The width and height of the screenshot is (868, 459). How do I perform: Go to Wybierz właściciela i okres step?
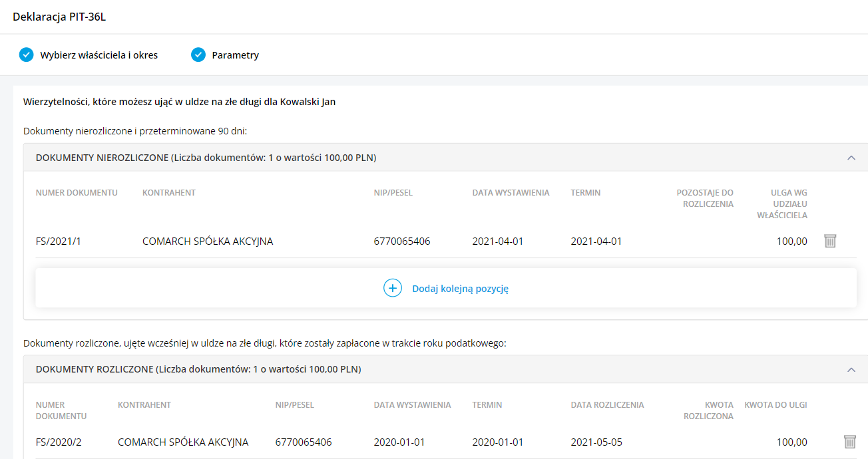tap(99, 55)
